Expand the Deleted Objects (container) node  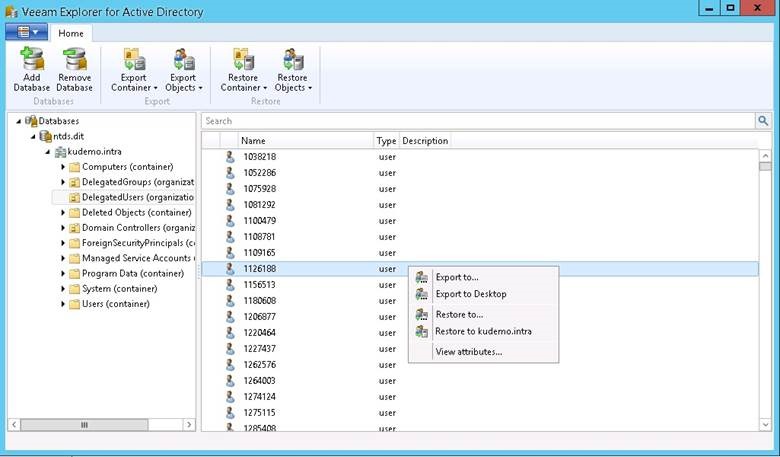(63, 212)
